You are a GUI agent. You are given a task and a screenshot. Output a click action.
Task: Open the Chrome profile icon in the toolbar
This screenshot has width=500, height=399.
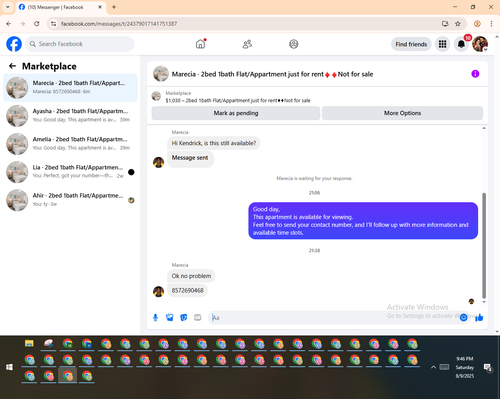tap(477, 24)
